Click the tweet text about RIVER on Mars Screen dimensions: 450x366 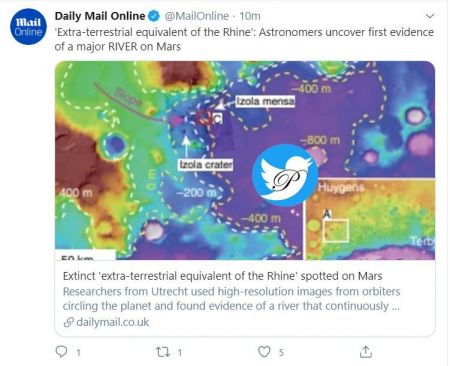click(244, 39)
